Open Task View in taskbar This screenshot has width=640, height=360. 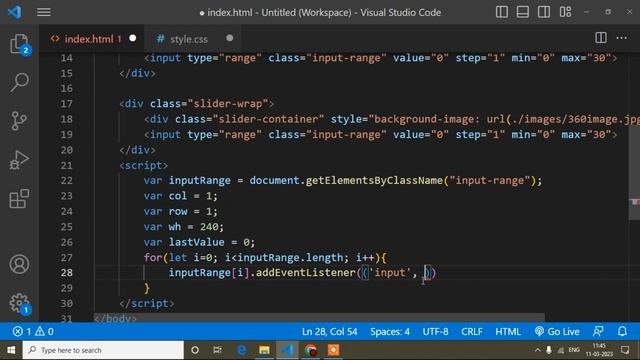[218, 350]
